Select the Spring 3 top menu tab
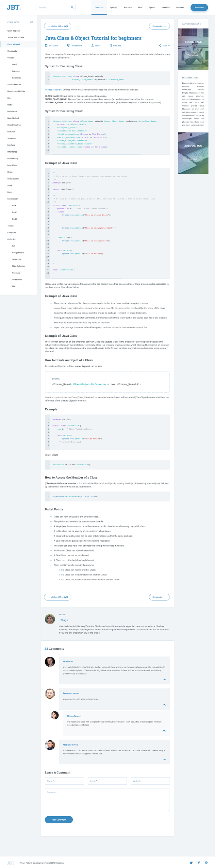 114,8
